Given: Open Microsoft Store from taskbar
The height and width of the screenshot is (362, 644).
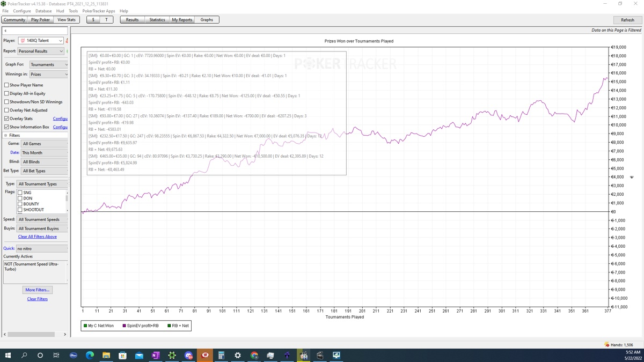Looking at the screenshot, I should tap(122, 355).
